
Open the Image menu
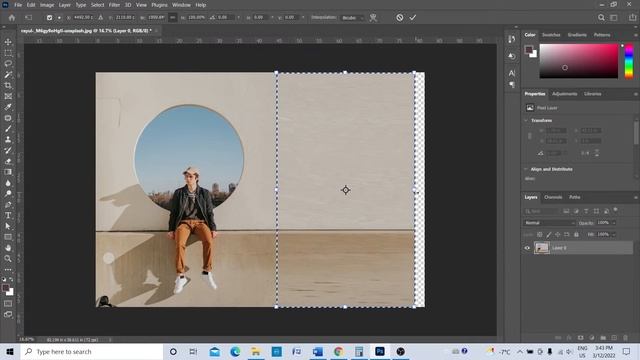click(x=47, y=5)
